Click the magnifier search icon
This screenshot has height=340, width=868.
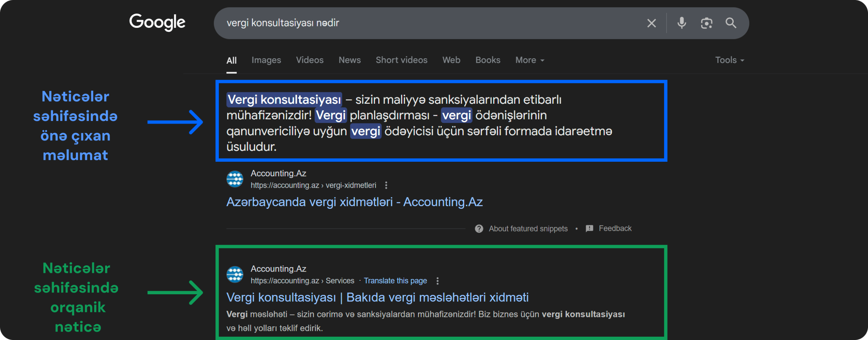coord(731,23)
